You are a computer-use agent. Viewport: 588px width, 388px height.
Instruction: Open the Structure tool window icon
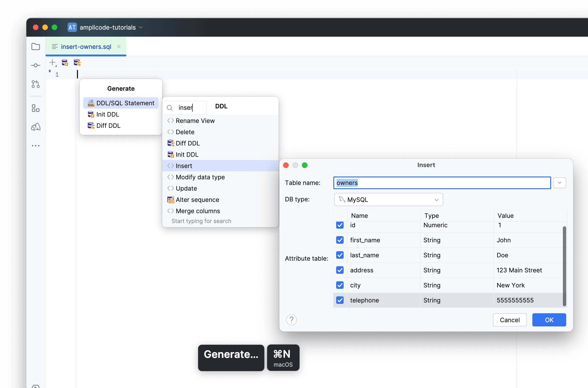tap(36, 108)
